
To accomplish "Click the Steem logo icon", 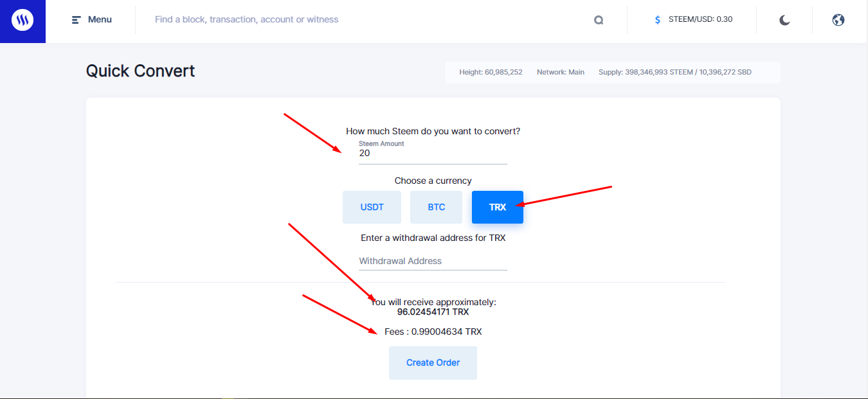I will pos(23,21).
